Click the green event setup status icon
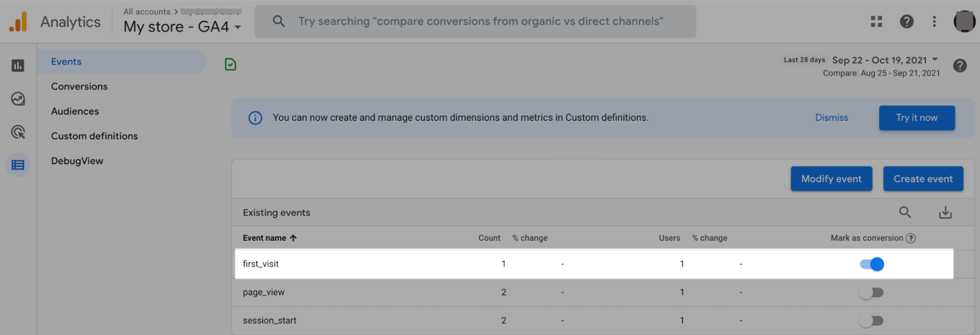The width and height of the screenshot is (980, 335). [x=230, y=64]
